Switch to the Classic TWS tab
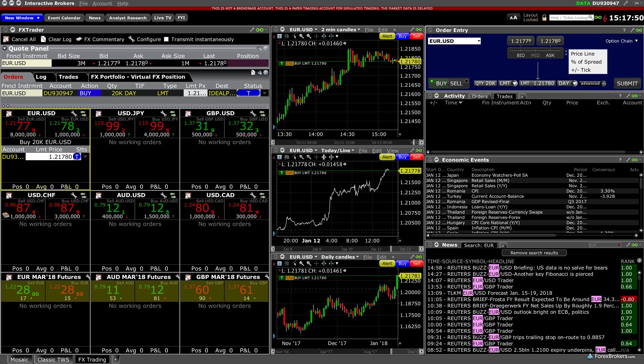 (x=53, y=359)
